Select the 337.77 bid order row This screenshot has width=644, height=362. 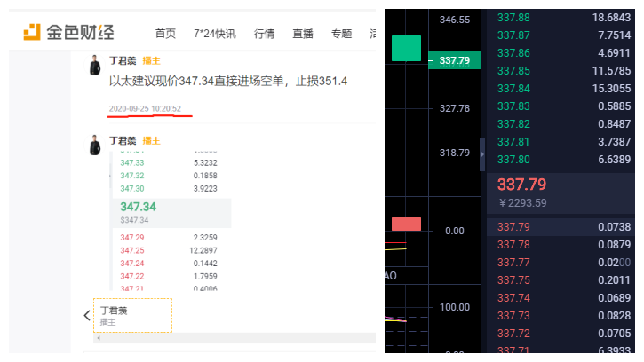click(x=561, y=263)
